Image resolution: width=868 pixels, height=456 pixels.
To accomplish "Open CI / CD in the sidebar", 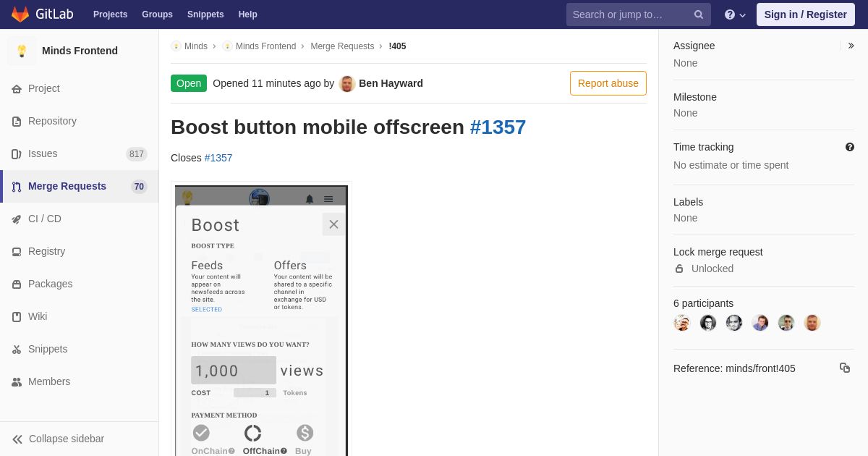I will tap(45, 219).
